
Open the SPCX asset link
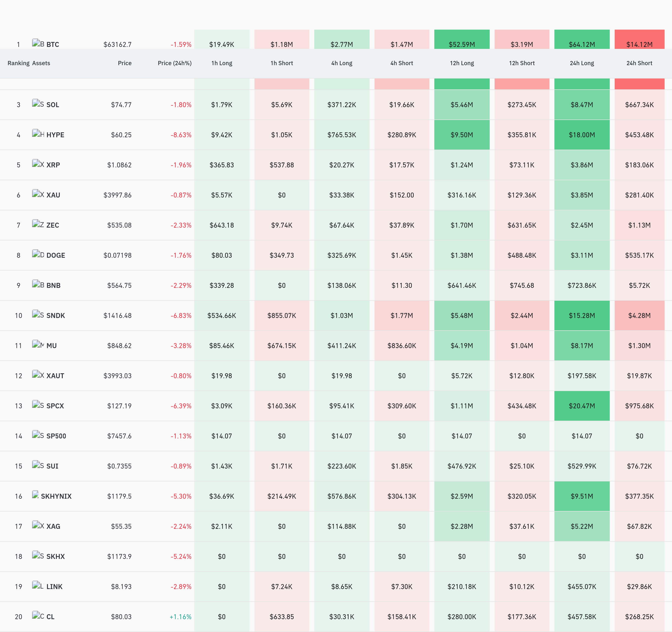coord(55,406)
